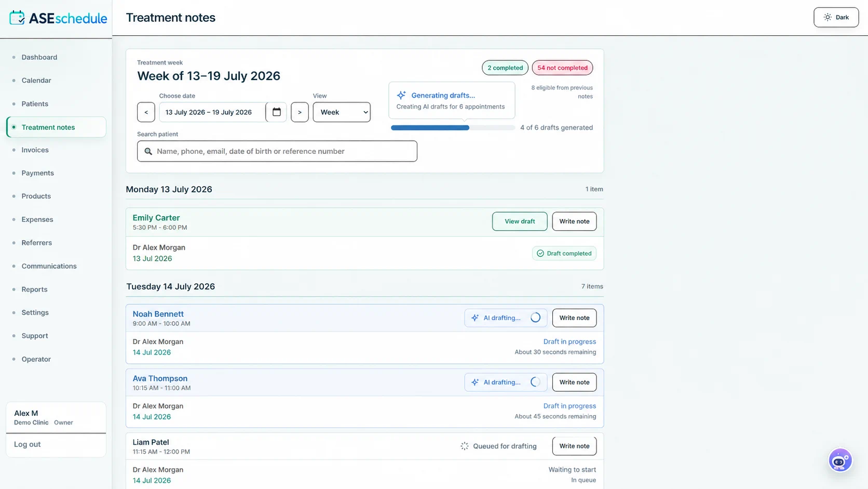Write note for Emily Carter
This screenshot has height=489, width=868.
574,221
